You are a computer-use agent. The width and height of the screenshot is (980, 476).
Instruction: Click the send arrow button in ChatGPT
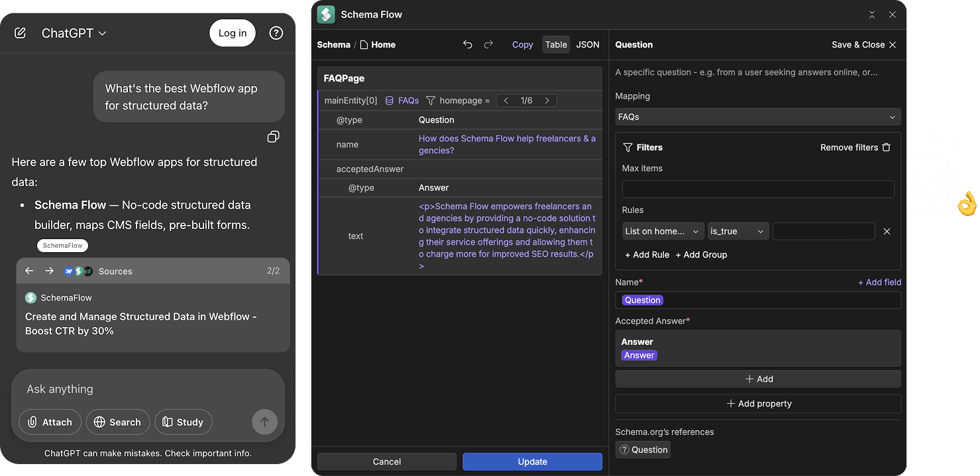264,422
